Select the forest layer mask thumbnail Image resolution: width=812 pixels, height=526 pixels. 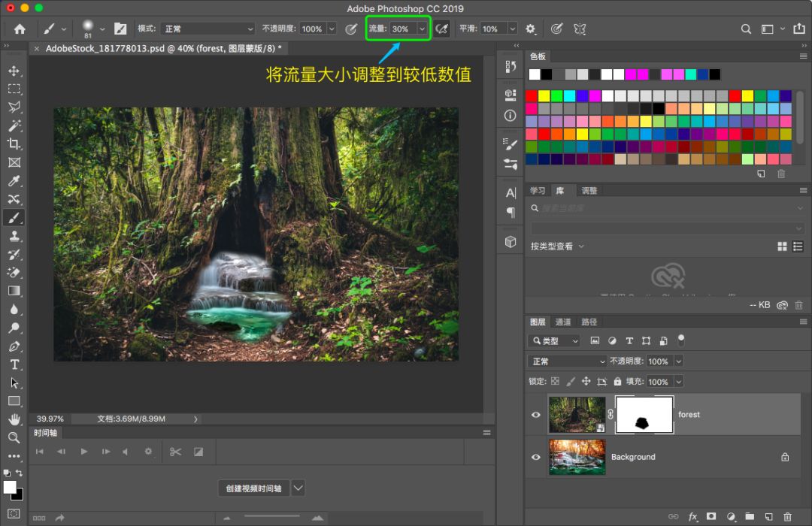coord(644,415)
